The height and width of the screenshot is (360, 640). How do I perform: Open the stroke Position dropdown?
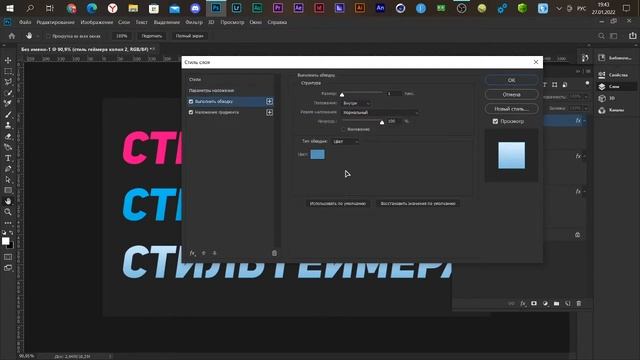click(x=356, y=103)
